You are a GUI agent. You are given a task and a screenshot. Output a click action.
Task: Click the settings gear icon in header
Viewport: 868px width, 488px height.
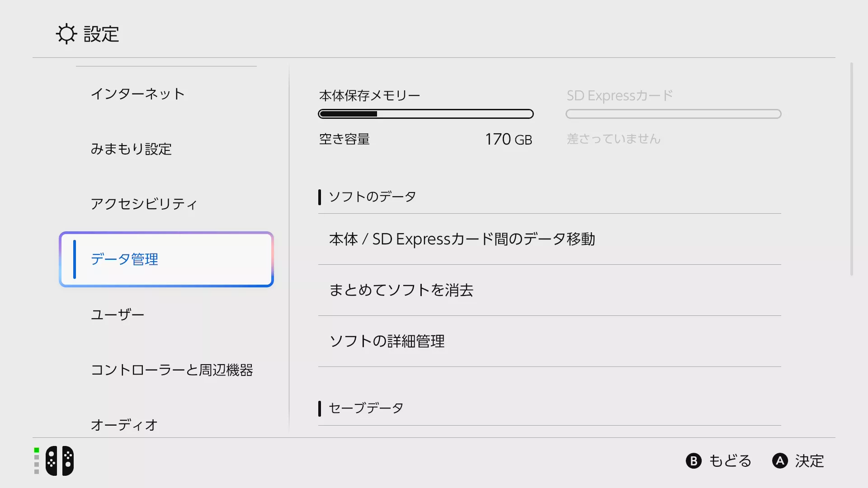pos(66,34)
